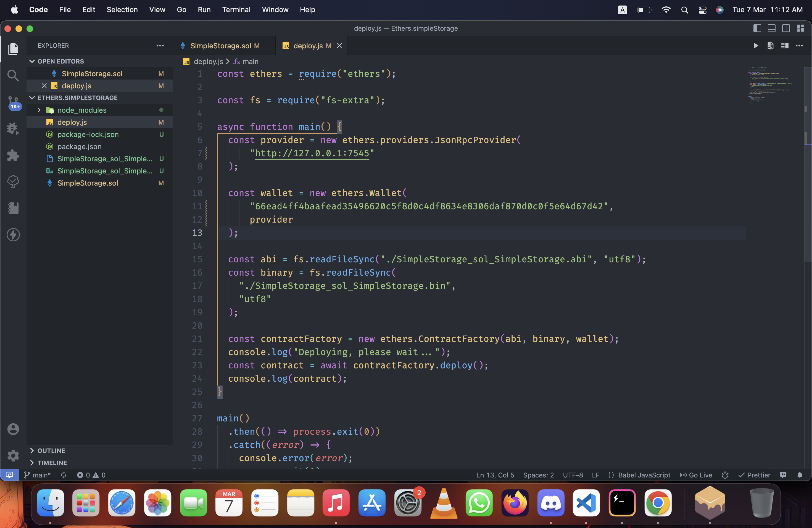The width and height of the screenshot is (812, 528).
Task: Open the Search view in activity bar
Action: tap(13, 75)
